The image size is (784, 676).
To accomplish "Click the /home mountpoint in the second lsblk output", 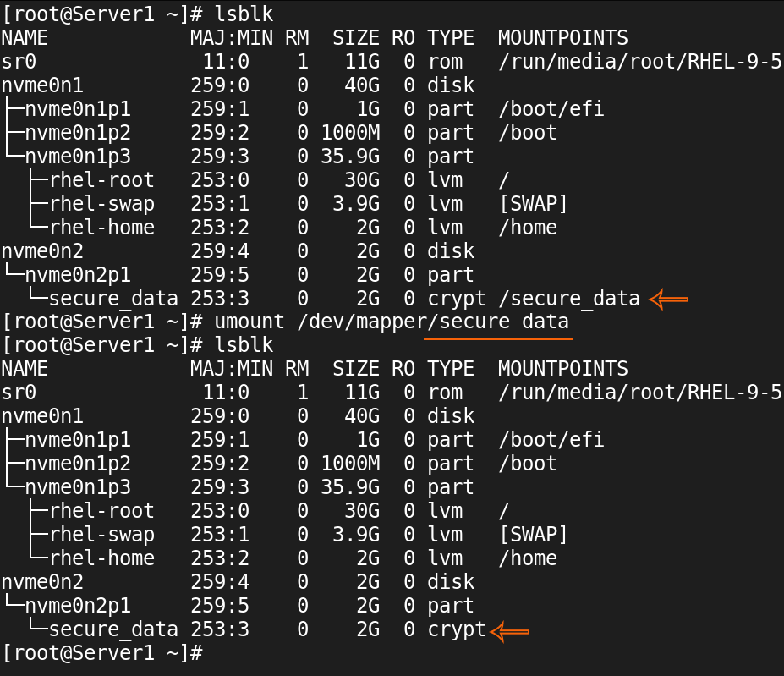I will coord(528,558).
